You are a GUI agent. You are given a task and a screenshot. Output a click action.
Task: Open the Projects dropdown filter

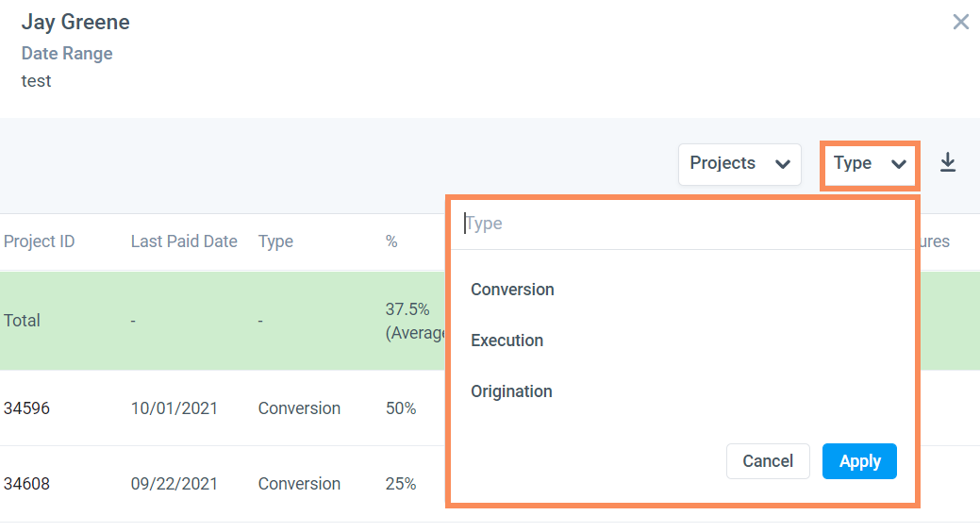[x=739, y=164]
